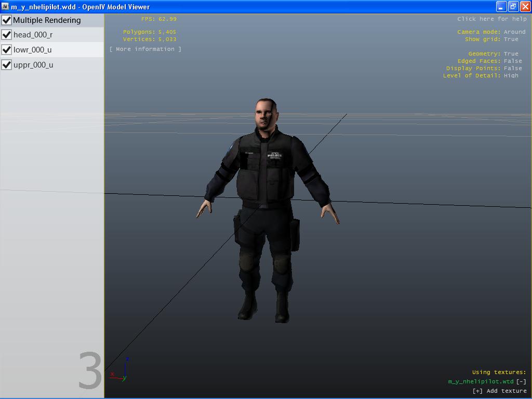Image resolution: width=532 pixels, height=399 pixels.
Task: Remove texture with the [-] button
Action: pos(521,381)
